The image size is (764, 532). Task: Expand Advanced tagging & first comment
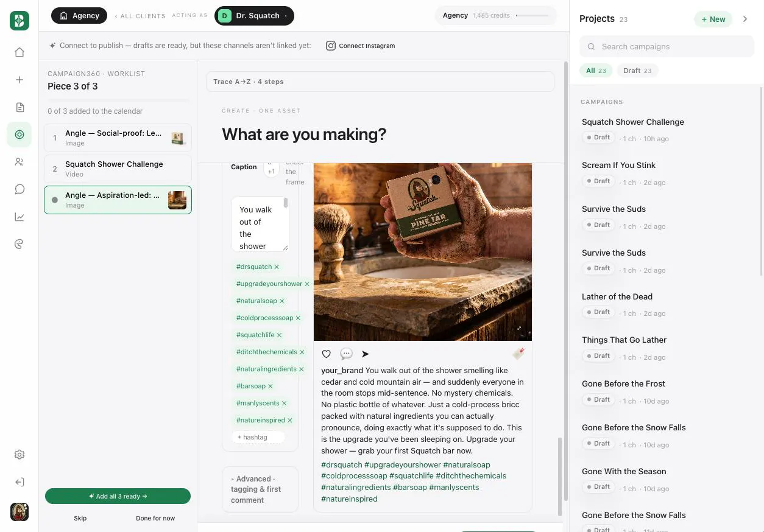coord(260,489)
